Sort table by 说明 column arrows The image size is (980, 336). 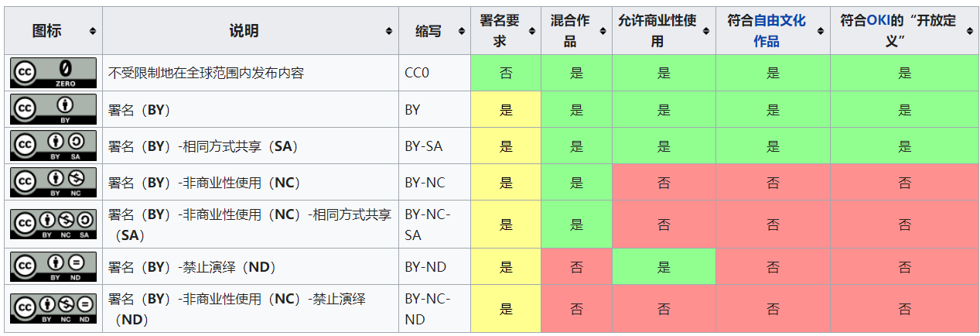click(x=389, y=31)
